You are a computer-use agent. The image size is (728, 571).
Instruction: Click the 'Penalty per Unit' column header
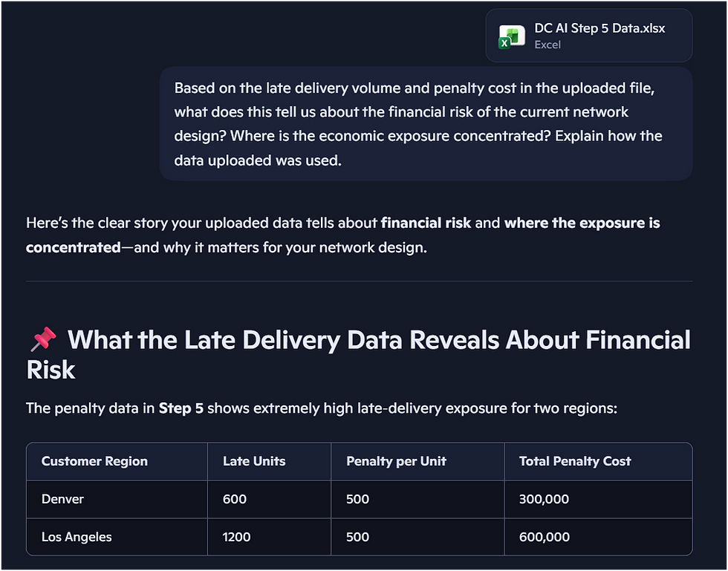click(x=396, y=461)
